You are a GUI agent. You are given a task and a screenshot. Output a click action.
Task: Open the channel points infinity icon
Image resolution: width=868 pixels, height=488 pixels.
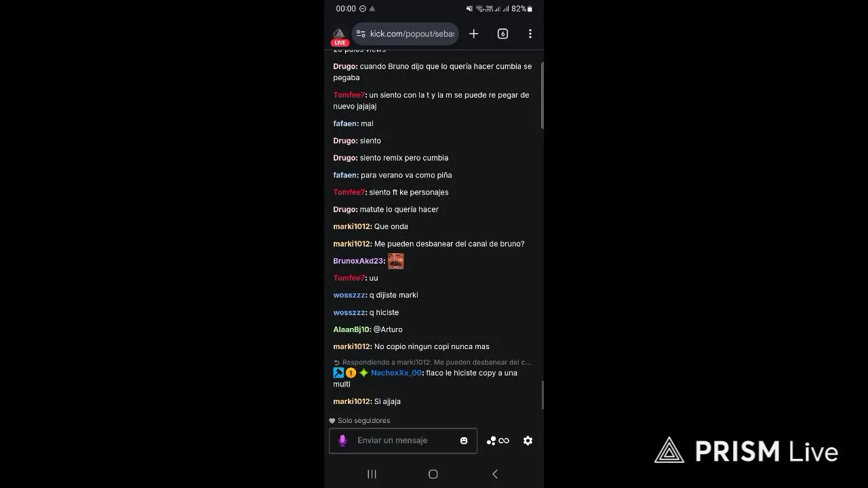coord(498,441)
